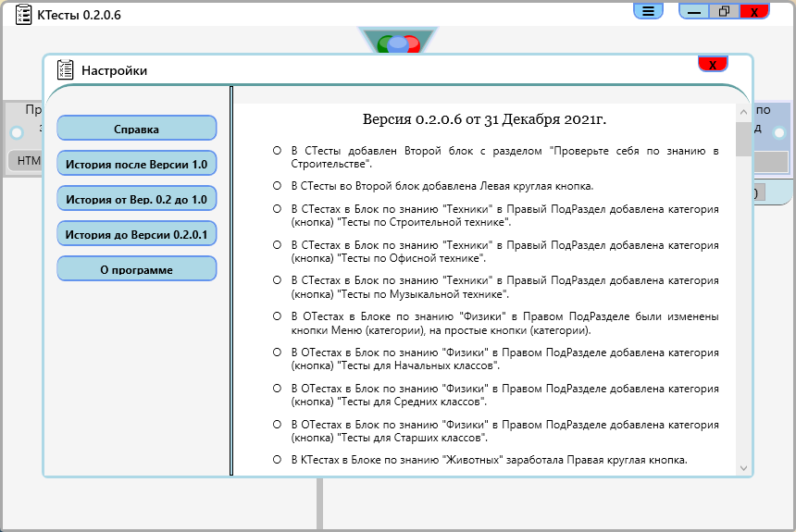This screenshot has height=532, width=796.
Task: Click the entry mentioning Тесты по Офисной технике
Action: tap(504, 252)
